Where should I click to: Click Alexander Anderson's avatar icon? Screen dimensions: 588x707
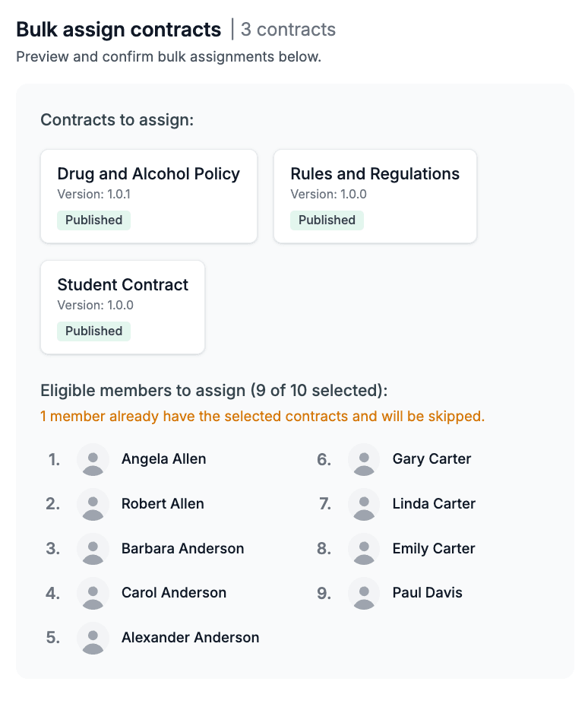click(93, 638)
